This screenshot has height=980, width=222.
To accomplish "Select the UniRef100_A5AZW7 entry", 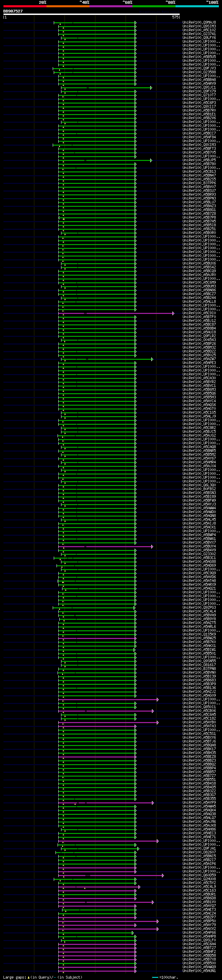I will click(199, 359).
